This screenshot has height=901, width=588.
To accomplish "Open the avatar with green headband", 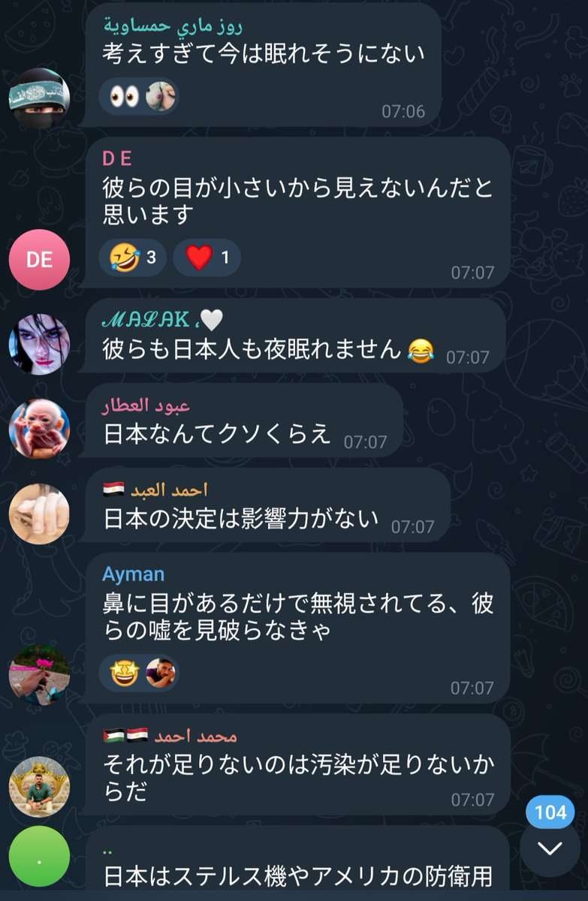I will [39, 98].
